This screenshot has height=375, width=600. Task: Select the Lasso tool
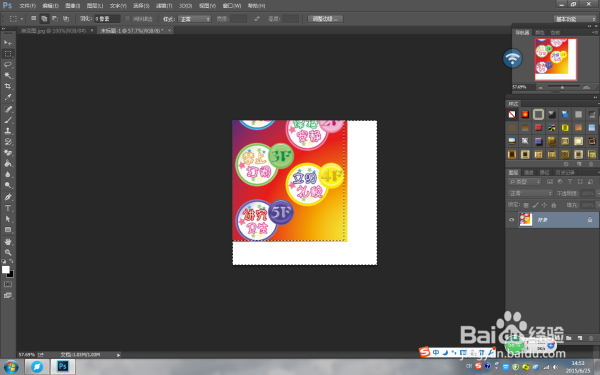pos(8,64)
